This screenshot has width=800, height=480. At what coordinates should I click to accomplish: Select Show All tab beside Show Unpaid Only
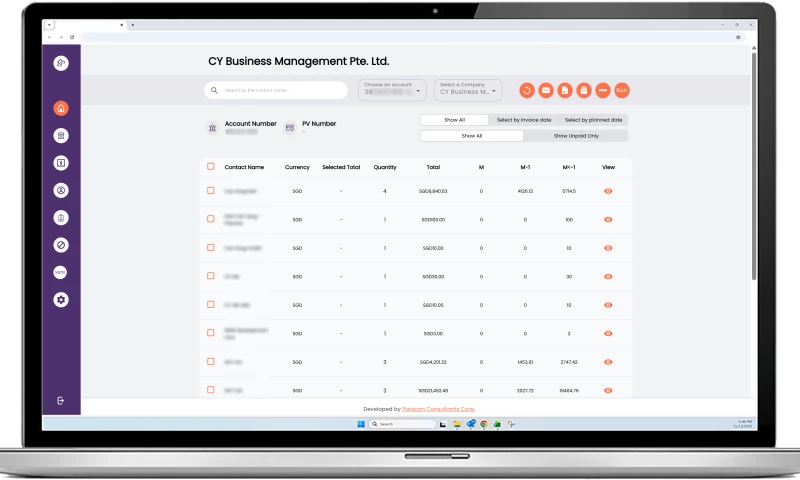(471, 136)
